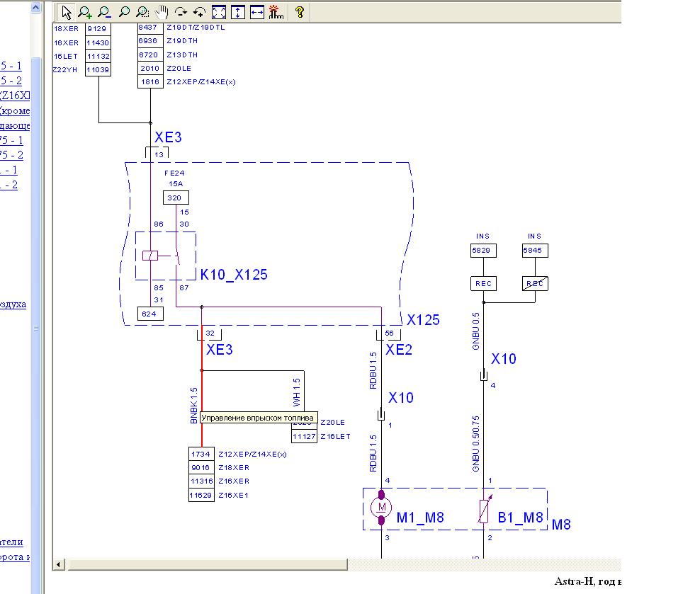Click reference box 11132 for 16LET
The height and width of the screenshot is (594, 700).
[98, 56]
